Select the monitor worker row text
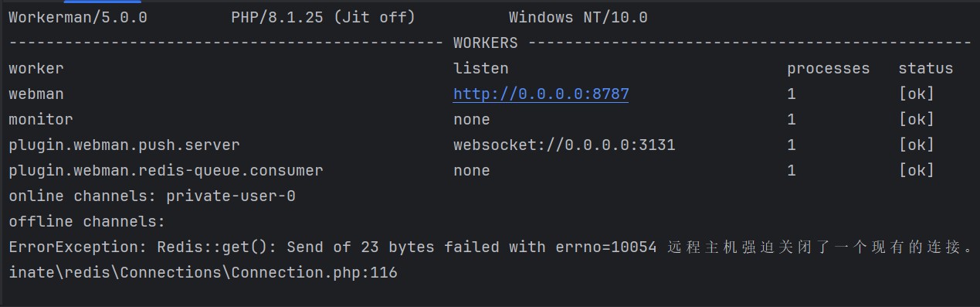 (x=41, y=120)
